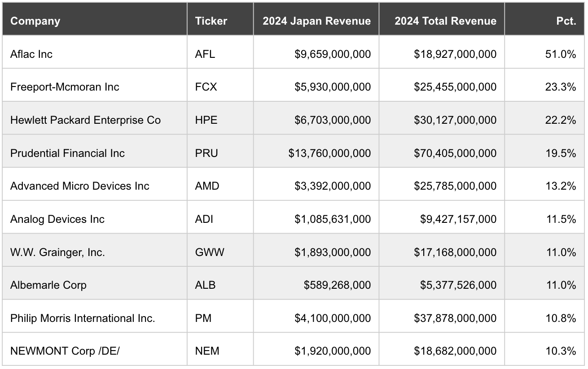Click Japan revenue $13,760,000,000
Image resolution: width=588 pixels, height=369 pixels.
pyautogui.click(x=316, y=151)
